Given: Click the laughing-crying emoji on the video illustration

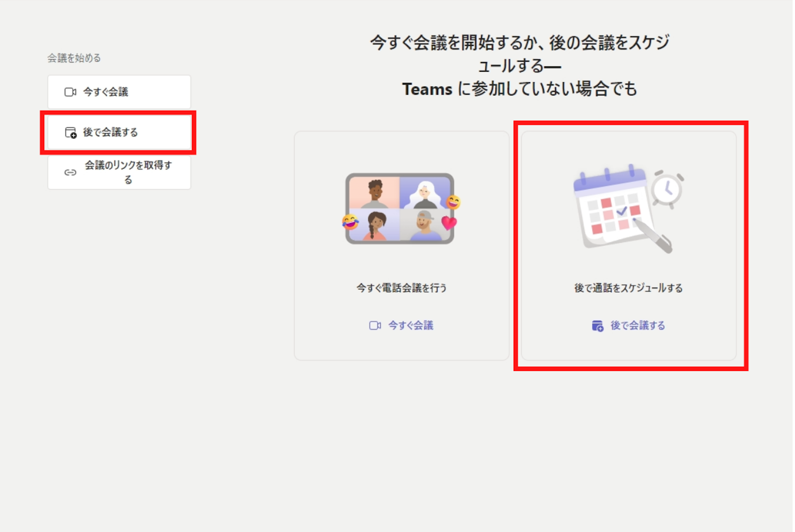Looking at the screenshot, I should (350, 222).
